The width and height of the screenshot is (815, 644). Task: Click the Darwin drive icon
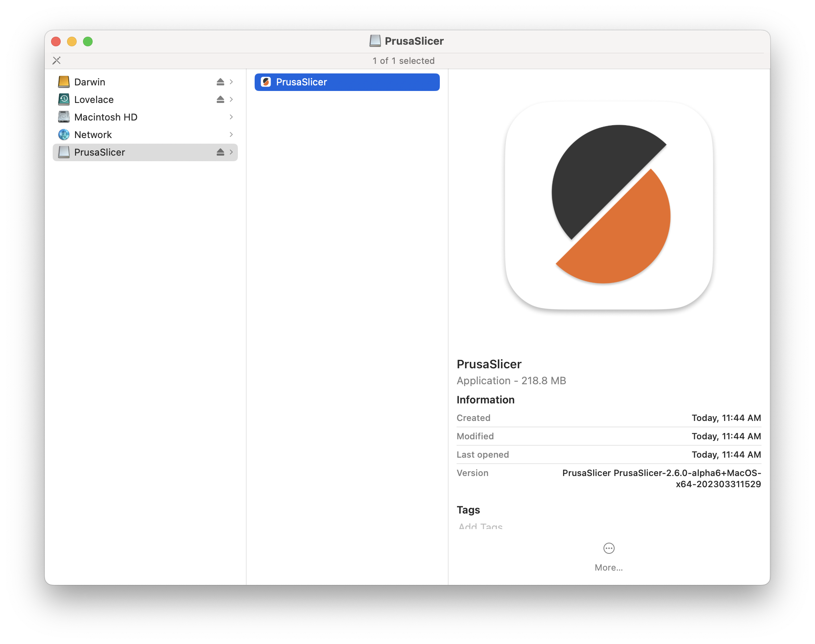(64, 82)
